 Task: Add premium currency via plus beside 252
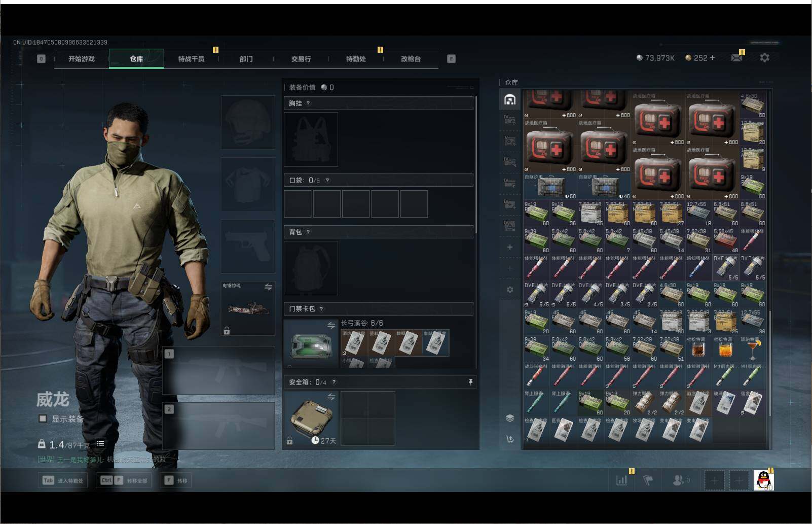(x=712, y=58)
